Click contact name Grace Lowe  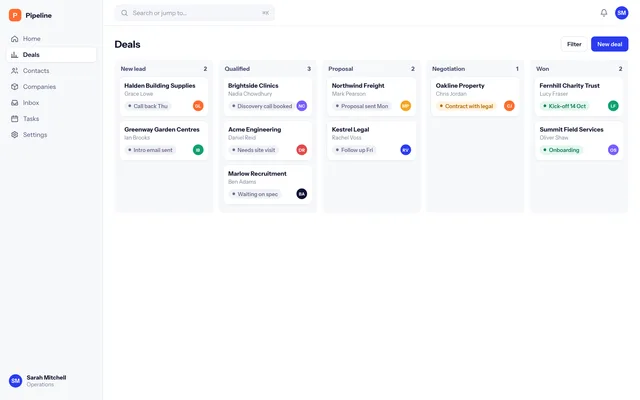[138, 94]
